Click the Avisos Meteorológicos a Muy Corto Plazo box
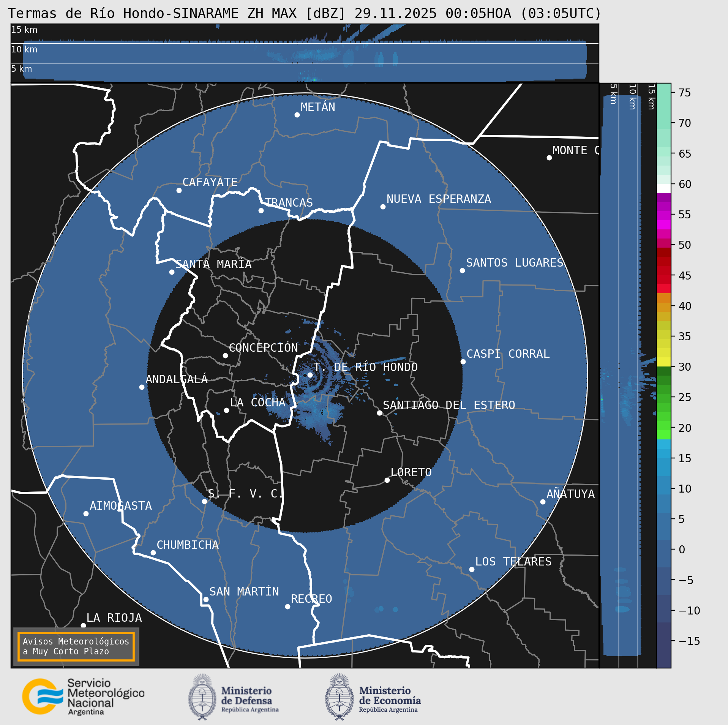The width and height of the screenshot is (728, 725). click(76, 646)
